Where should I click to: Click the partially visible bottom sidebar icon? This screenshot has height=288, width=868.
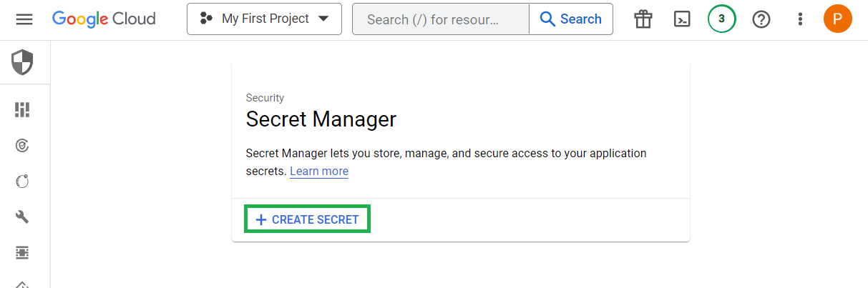click(x=22, y=284)
